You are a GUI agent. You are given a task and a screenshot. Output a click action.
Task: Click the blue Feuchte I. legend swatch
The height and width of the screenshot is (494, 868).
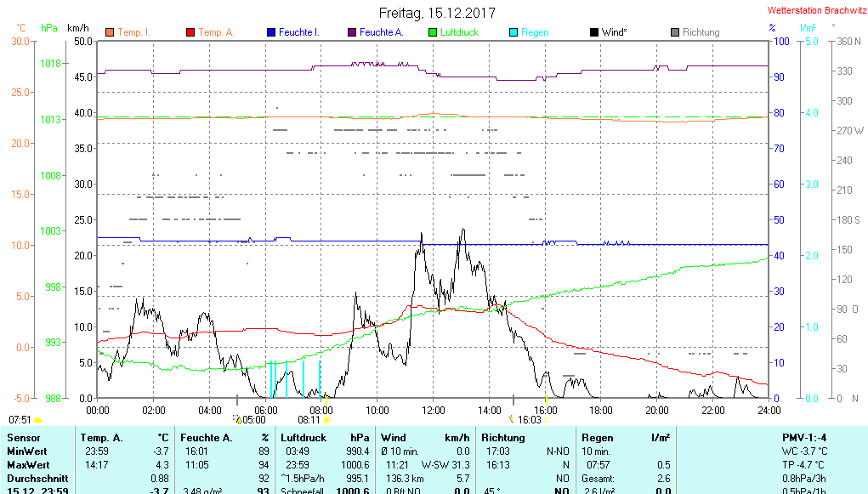[x=270, y=32]
